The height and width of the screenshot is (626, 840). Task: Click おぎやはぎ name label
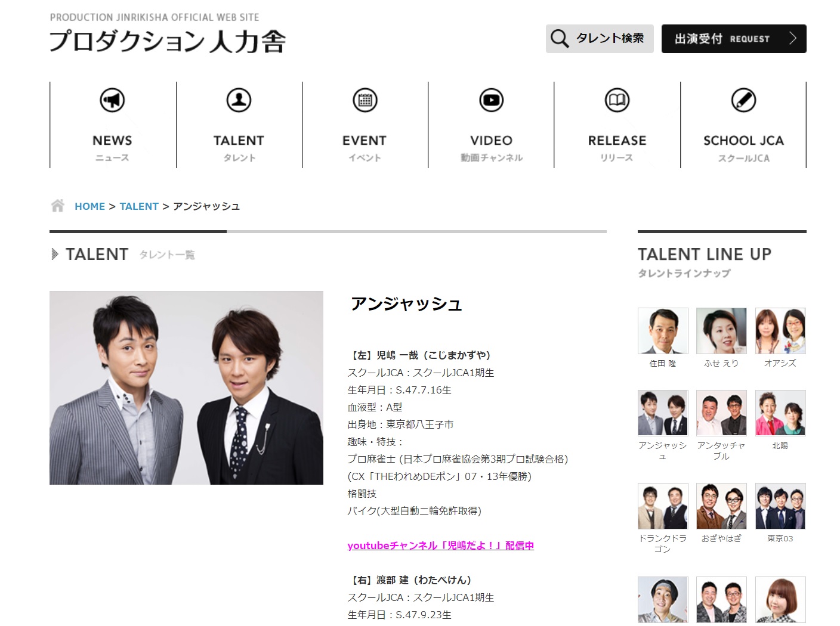click(x=721, y=538)
